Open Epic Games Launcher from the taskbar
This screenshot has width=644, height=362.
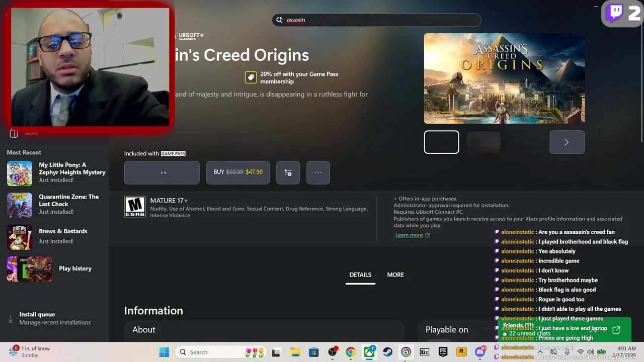tap(443, 352)
